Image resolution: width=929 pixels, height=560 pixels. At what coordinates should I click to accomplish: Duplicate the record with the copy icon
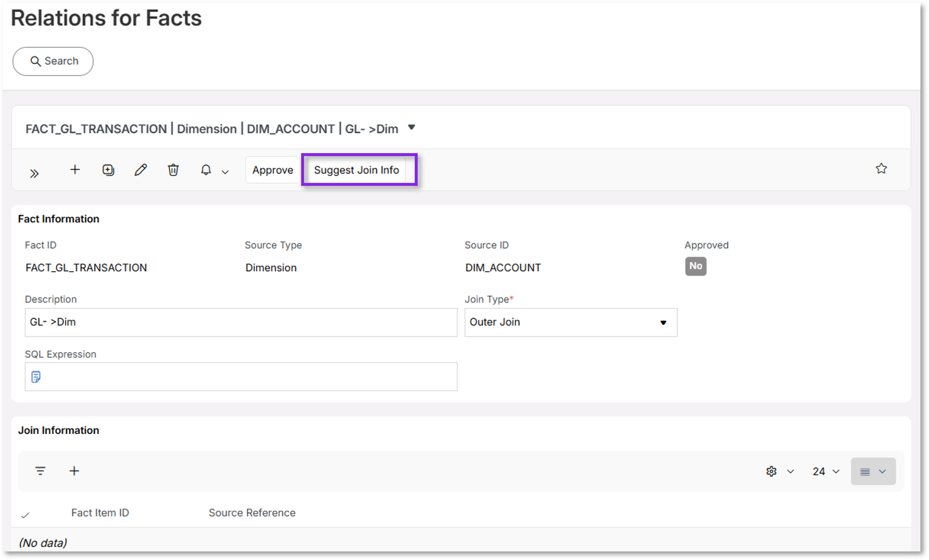click(x=108, y=170)
